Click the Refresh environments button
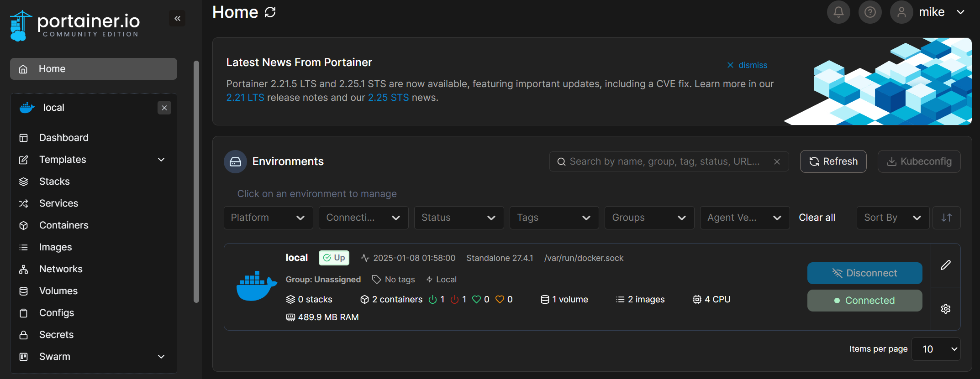 tap(833, 161)
